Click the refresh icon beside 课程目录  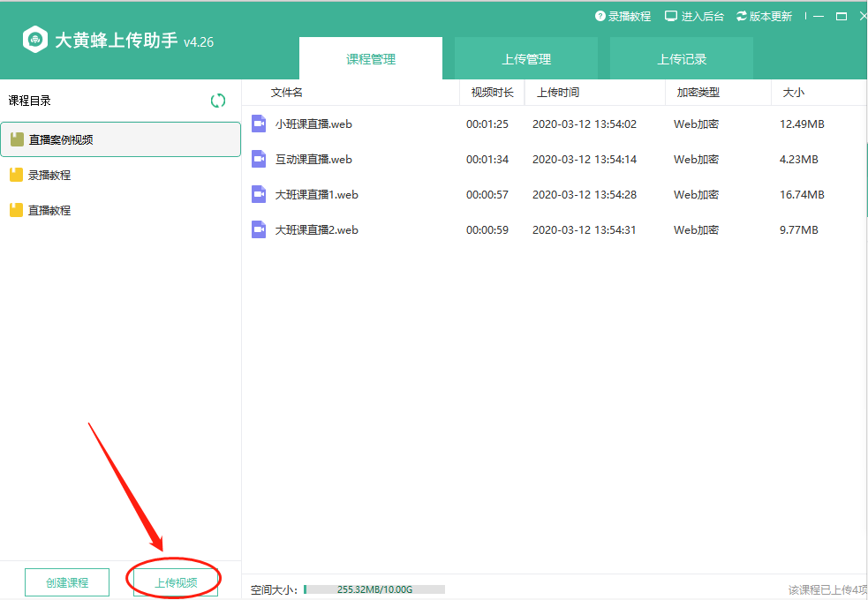218,101
